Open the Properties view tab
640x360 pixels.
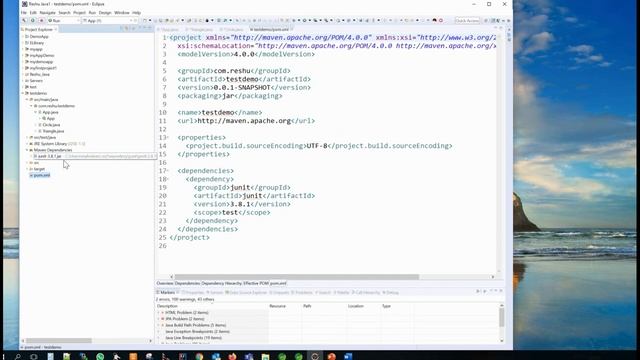tap(193, 293)
